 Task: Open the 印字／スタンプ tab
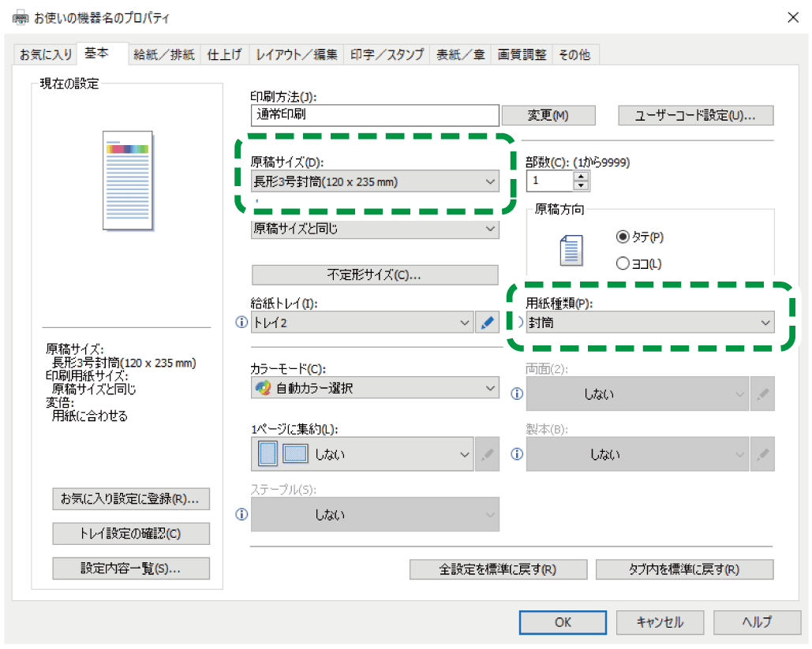point(387,54)
